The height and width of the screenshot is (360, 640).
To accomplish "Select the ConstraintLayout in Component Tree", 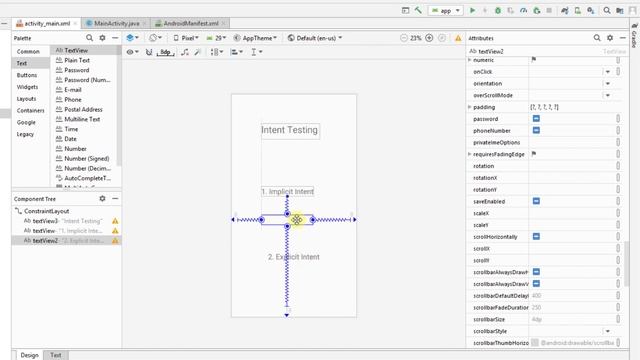I will coord(47,211).
